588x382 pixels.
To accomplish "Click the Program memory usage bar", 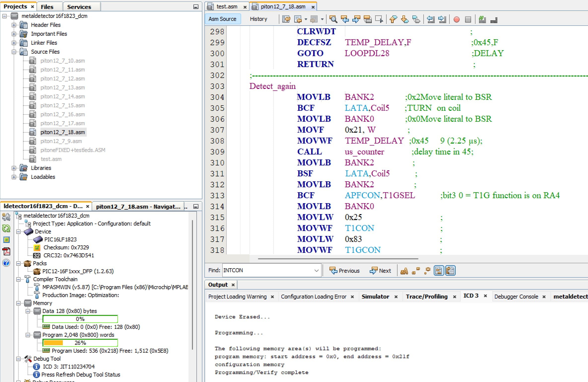I will coord(80,343).
